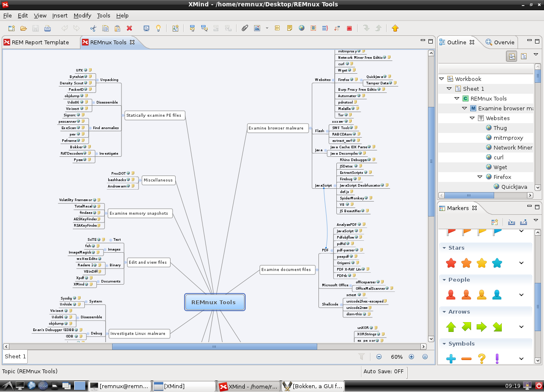544x392 pixels.
Task: Select the red star marker
Action: pos(451,263)
